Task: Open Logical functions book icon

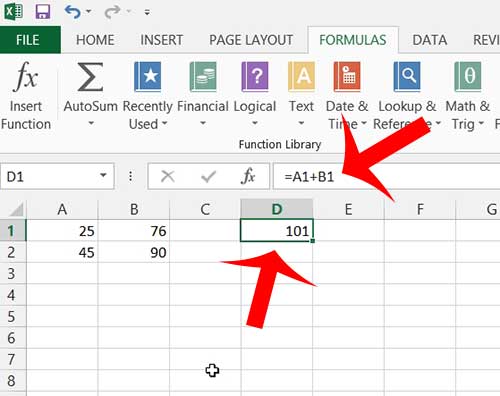Action: (255, 77)
